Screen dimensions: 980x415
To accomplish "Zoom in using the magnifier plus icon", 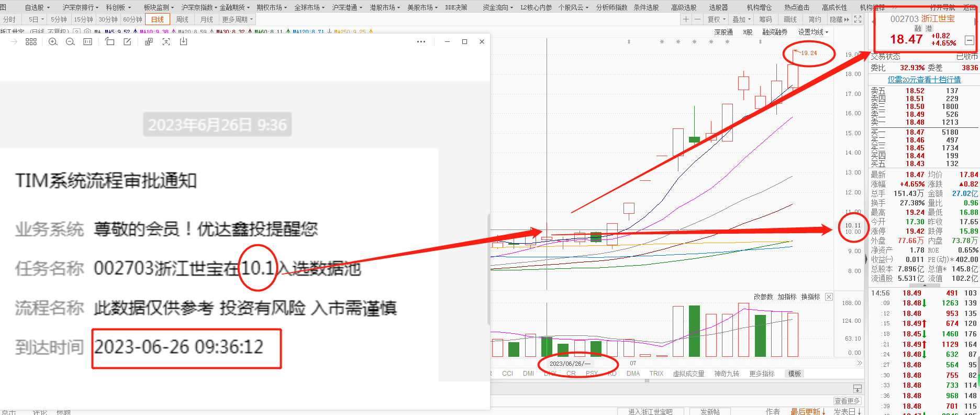I will pos(53,42).
